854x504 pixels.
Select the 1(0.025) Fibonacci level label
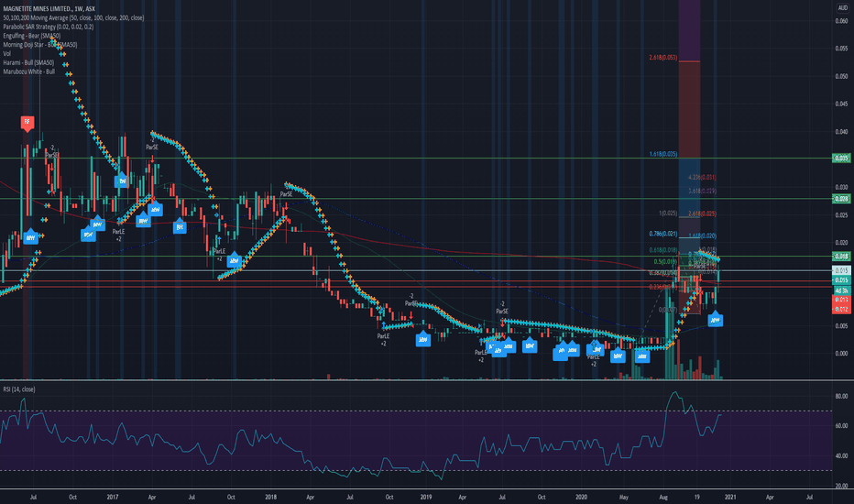tap(668, 213)
